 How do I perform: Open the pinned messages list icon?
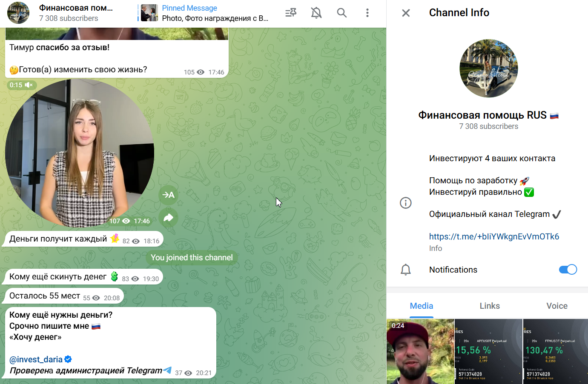(291, 13)
